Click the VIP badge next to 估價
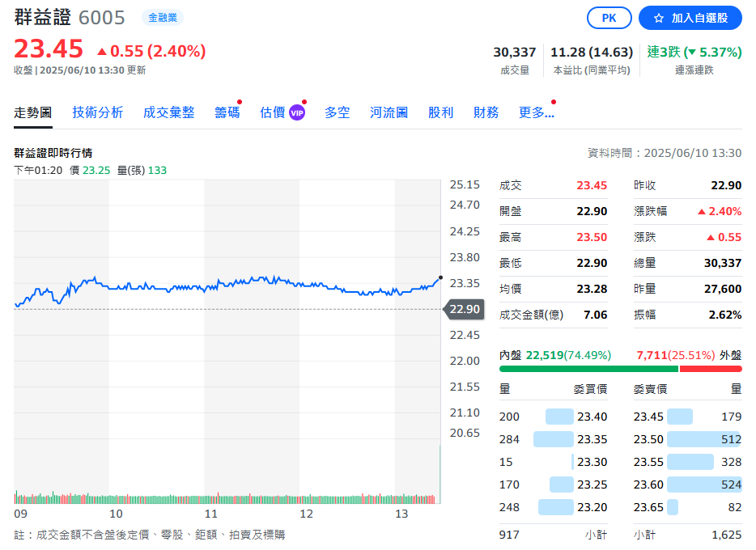756x550 pixels. (297, 112)
